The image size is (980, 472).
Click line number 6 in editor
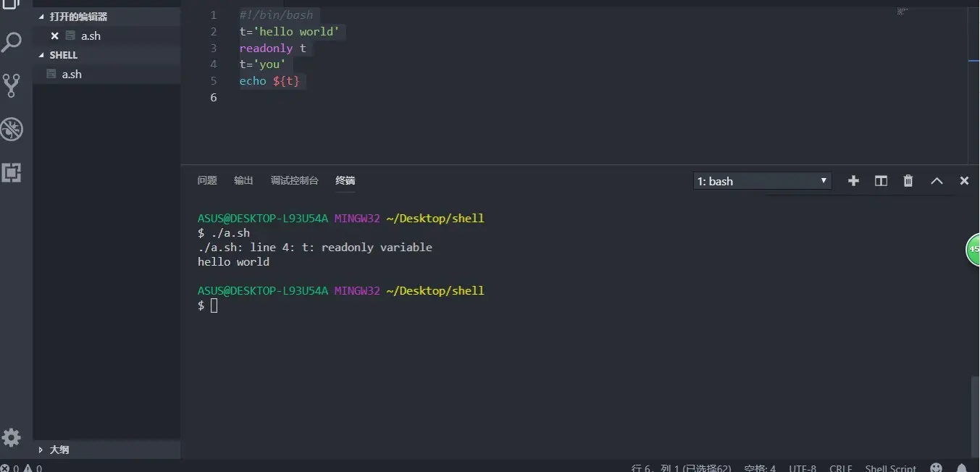coord(213,97)
